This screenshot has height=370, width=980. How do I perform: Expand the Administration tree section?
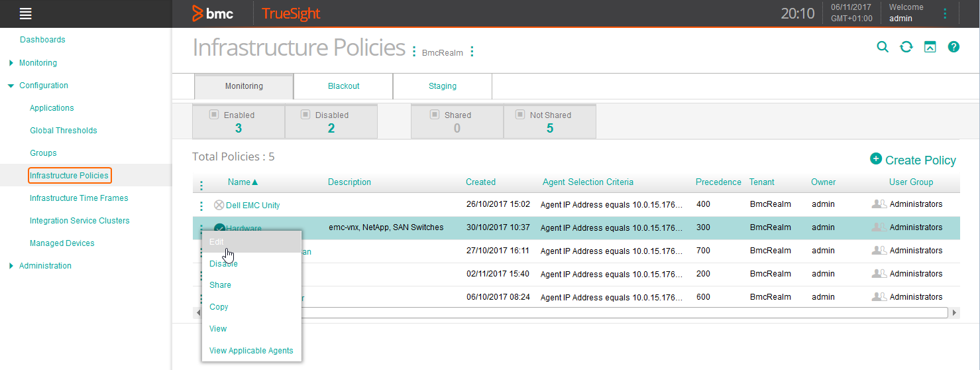click(x=11, y=266)
